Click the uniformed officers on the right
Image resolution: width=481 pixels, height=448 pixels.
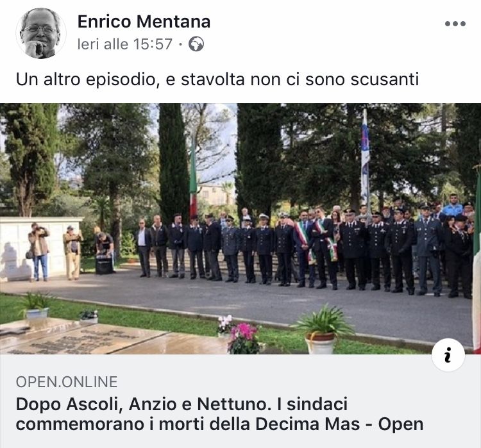[x=405, y=250]
